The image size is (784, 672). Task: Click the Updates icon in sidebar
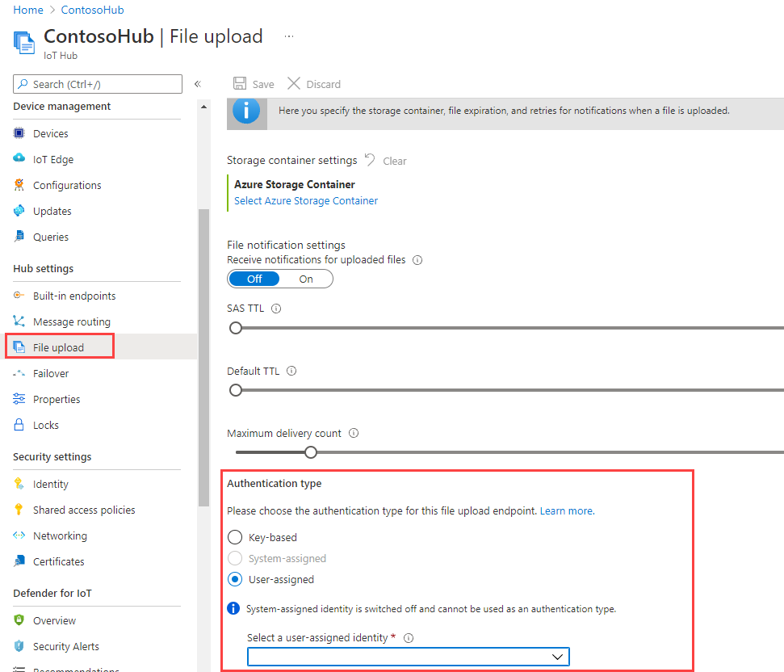click(19, 211)
